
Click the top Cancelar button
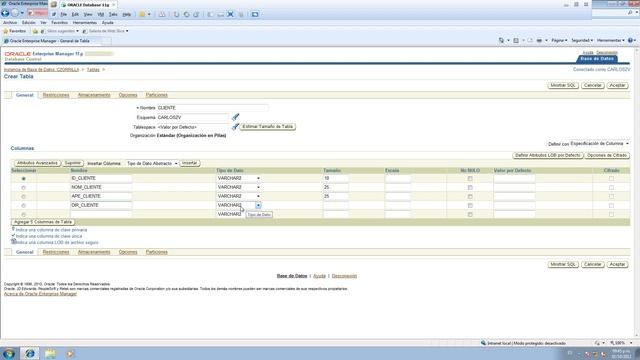click(x=593, y=86)
